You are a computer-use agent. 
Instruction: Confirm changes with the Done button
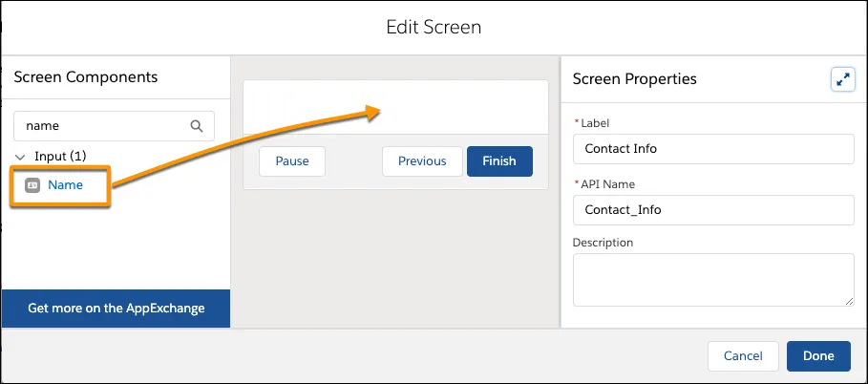tap(818, 356)
